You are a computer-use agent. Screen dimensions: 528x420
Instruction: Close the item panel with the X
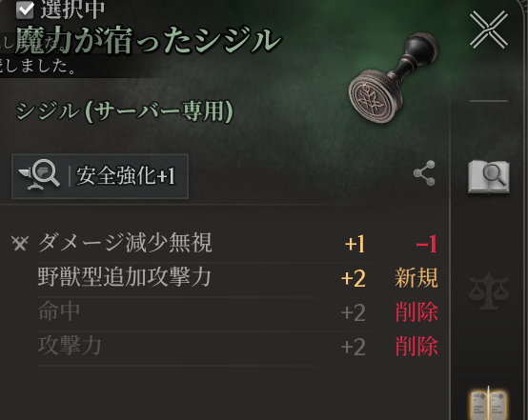click(489, 30)
